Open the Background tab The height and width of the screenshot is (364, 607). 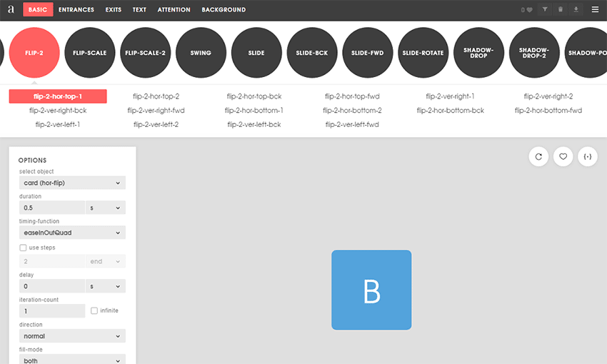pos(224,10)
